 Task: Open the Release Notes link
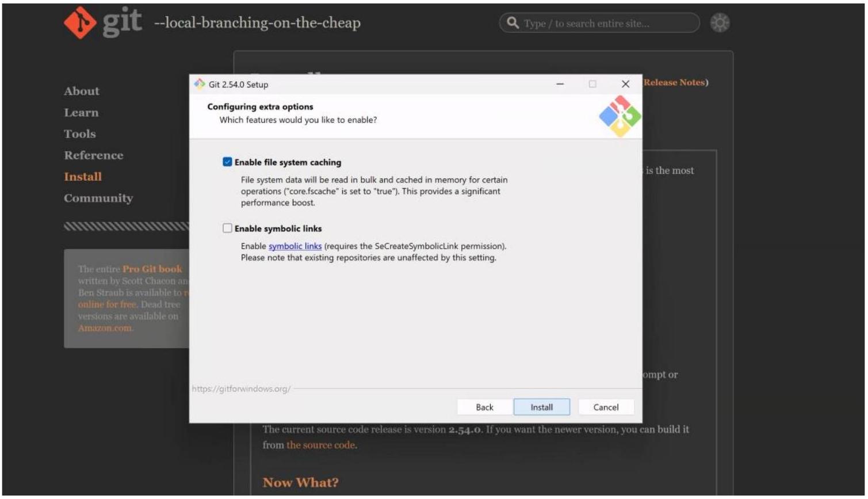[674, 82]
